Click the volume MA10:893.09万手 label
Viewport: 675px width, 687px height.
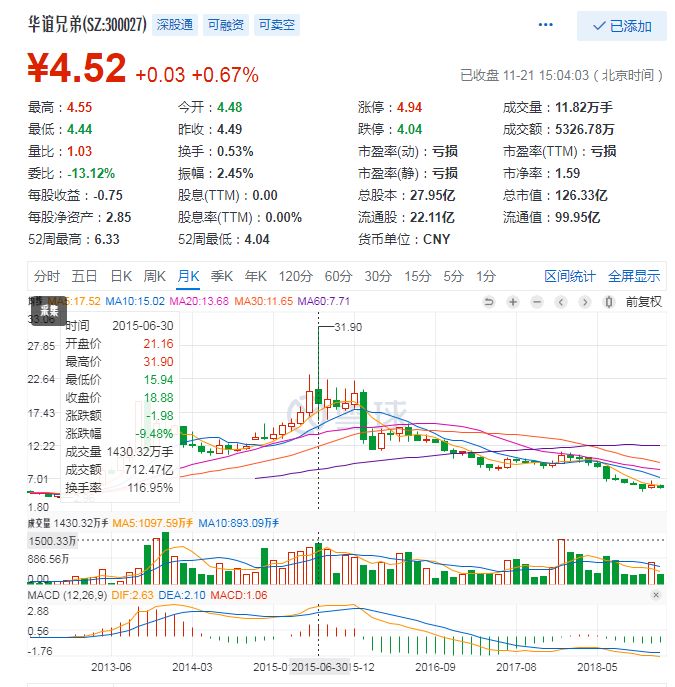(238, 523)
